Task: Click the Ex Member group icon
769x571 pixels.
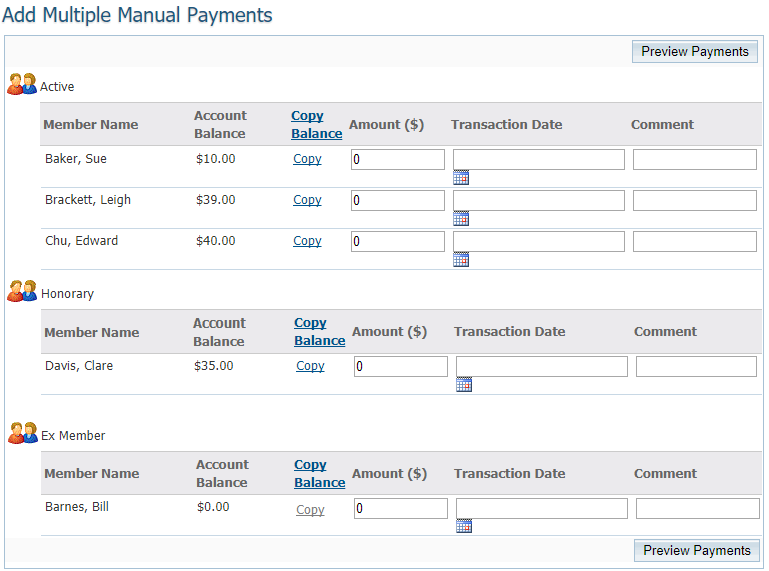Action: click(x=22, y=434)
